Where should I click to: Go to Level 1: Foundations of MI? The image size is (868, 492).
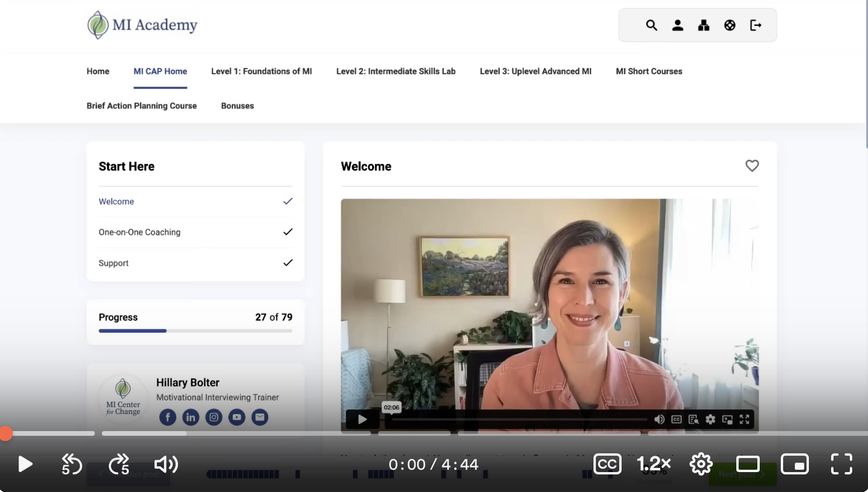point(261,71)
